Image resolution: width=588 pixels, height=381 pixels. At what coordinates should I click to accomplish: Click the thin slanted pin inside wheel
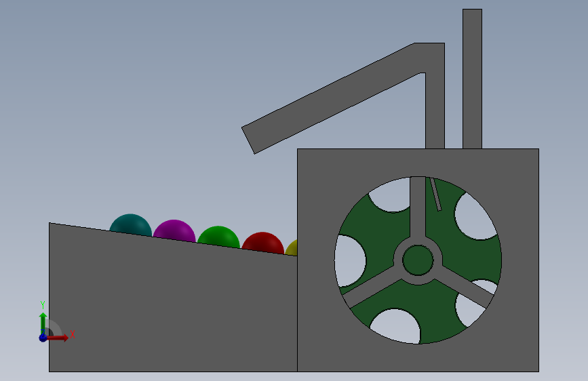point(436,195)
